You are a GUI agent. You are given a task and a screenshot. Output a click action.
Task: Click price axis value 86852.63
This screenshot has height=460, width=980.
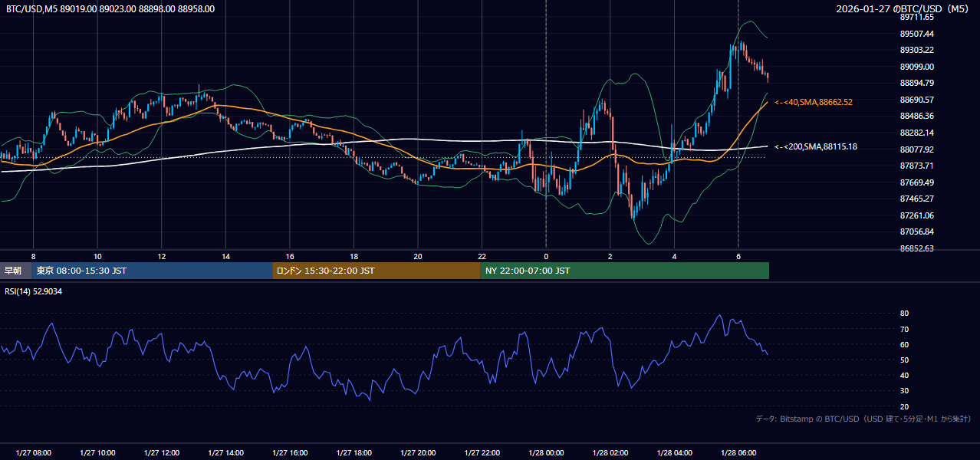916,248
